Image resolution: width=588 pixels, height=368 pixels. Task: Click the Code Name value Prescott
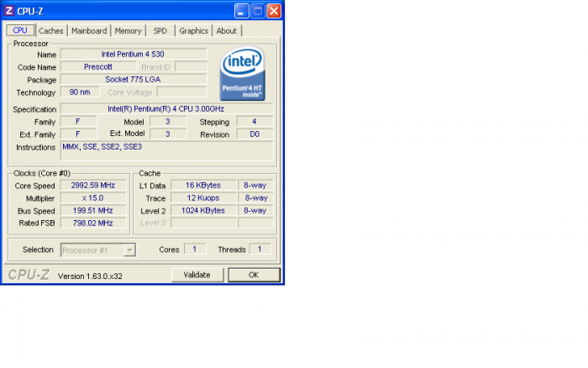pos(98,66)
